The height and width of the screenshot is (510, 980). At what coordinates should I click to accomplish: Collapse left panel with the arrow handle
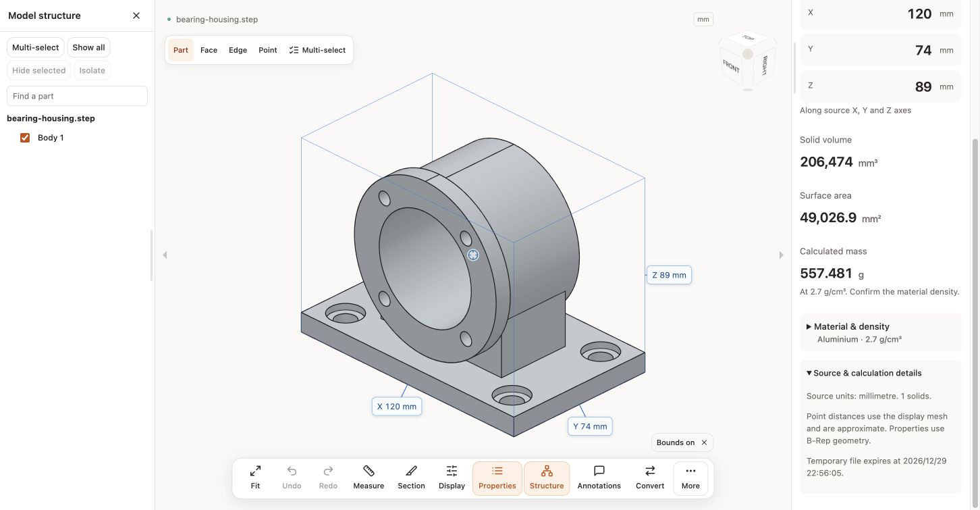click(165, 255)
